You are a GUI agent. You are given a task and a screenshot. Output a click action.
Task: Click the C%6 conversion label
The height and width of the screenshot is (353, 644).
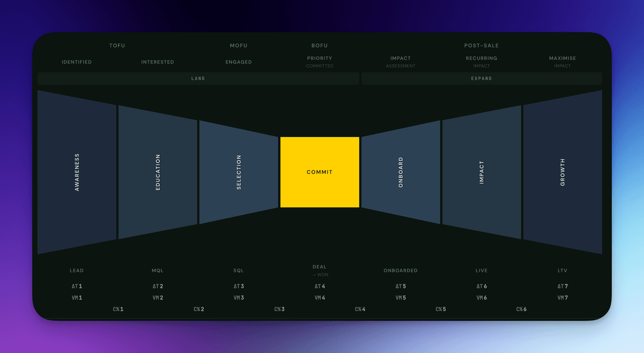tap(521, 309)
